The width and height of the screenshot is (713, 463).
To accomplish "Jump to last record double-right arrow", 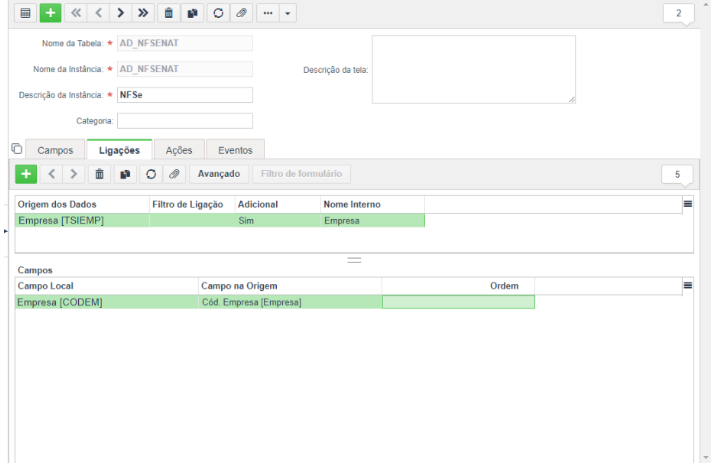I will coord(143,13).
